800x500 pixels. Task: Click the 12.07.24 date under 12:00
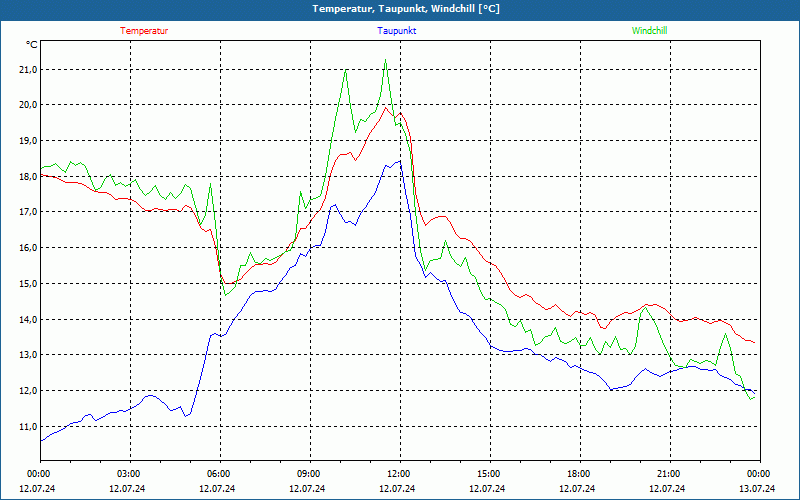click(x=397, y=488)
